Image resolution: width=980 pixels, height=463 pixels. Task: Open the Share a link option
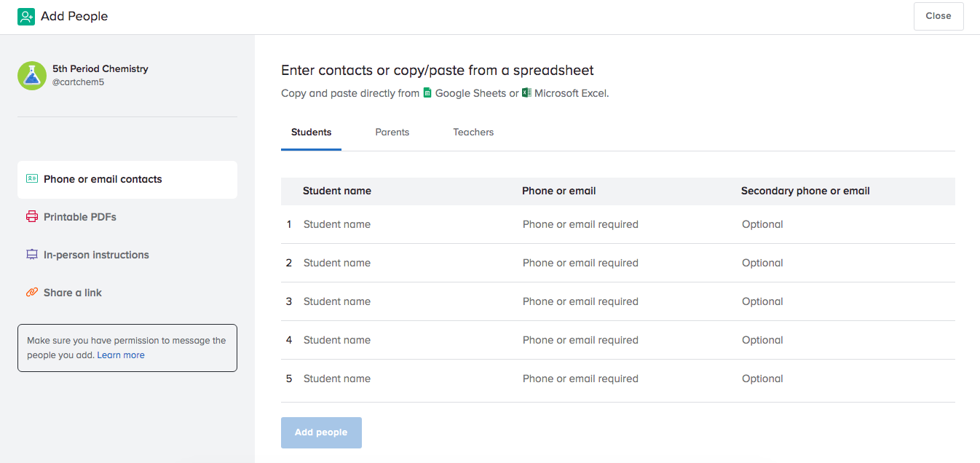click(127, 293)
